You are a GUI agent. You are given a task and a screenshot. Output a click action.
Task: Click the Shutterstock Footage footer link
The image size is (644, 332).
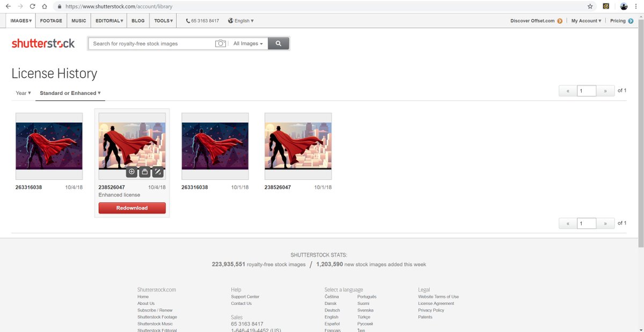pyautogui.click(x=157, y=317)
